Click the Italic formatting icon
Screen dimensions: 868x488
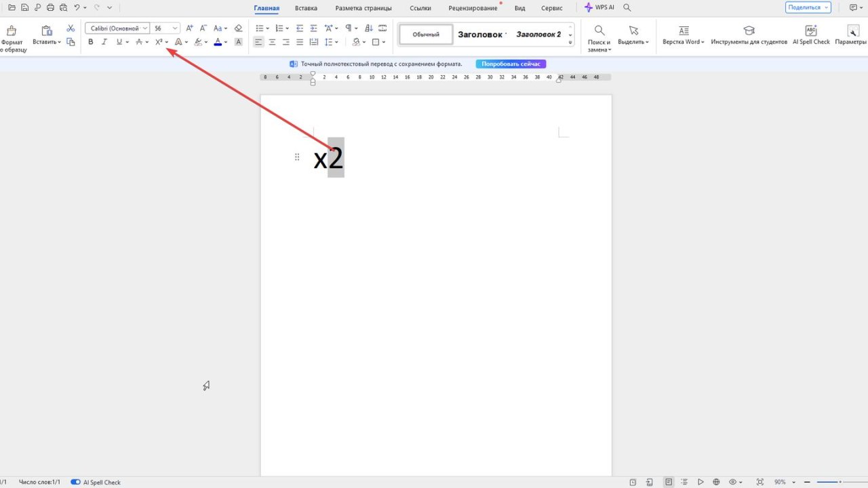[104, 42]
